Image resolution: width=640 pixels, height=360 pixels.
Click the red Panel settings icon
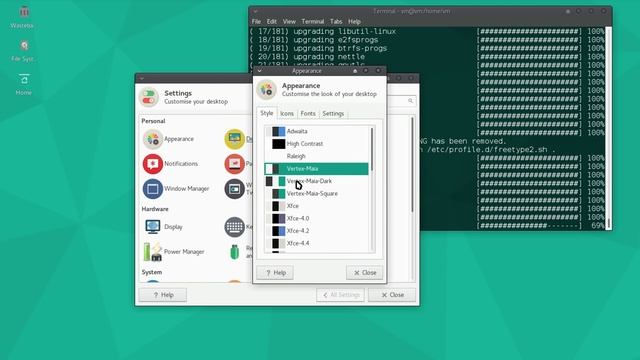tap(234, 164)
